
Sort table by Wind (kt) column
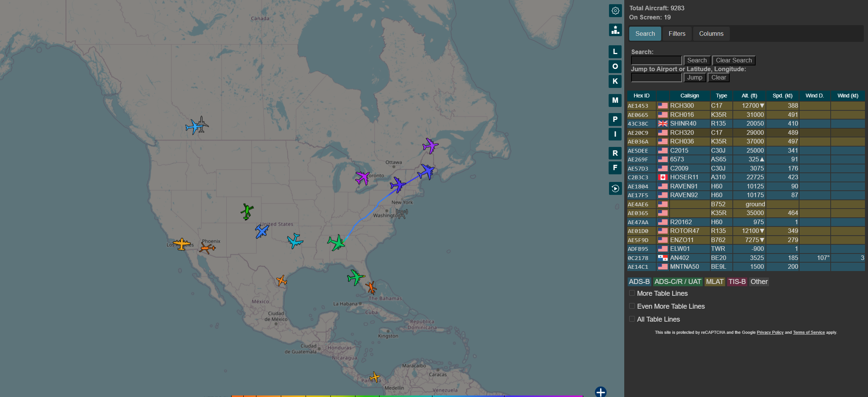pos(847,96)
